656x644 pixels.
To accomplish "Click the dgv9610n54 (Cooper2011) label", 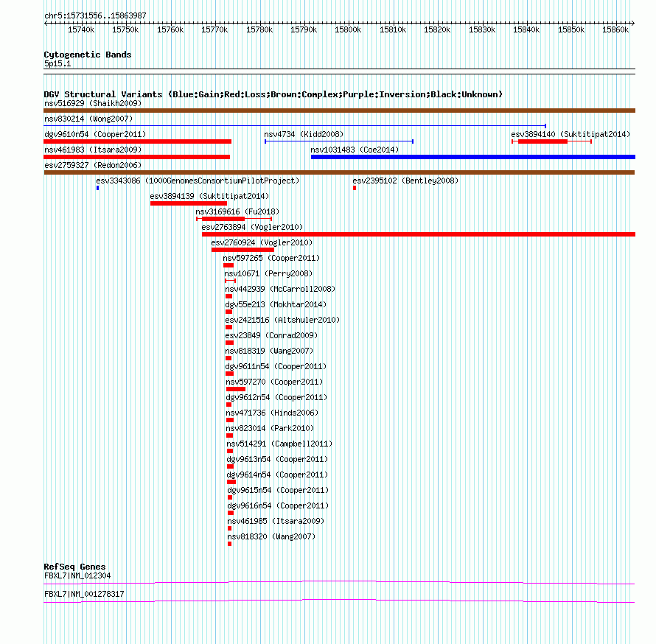I will click(x=95, y=134).
